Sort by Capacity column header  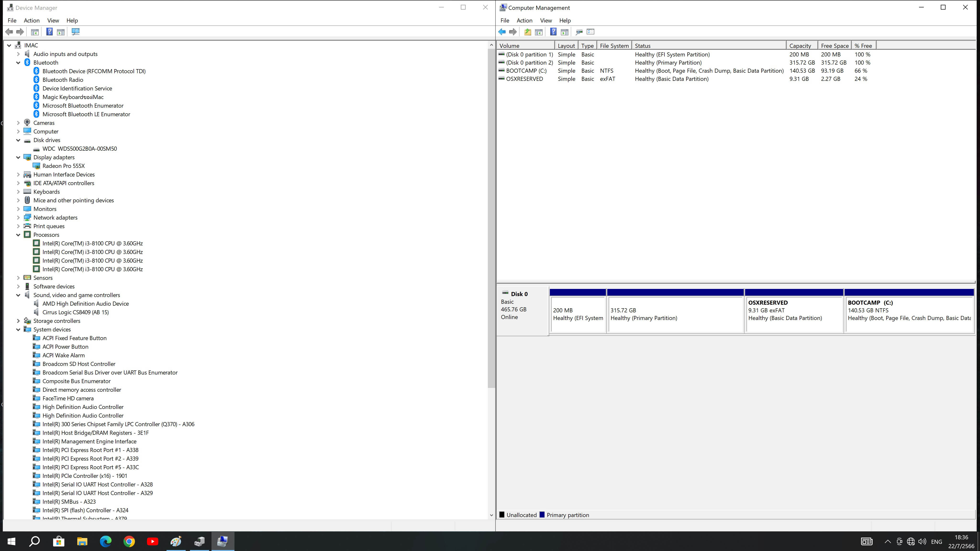pyautogui.click(x=802, y=46)
